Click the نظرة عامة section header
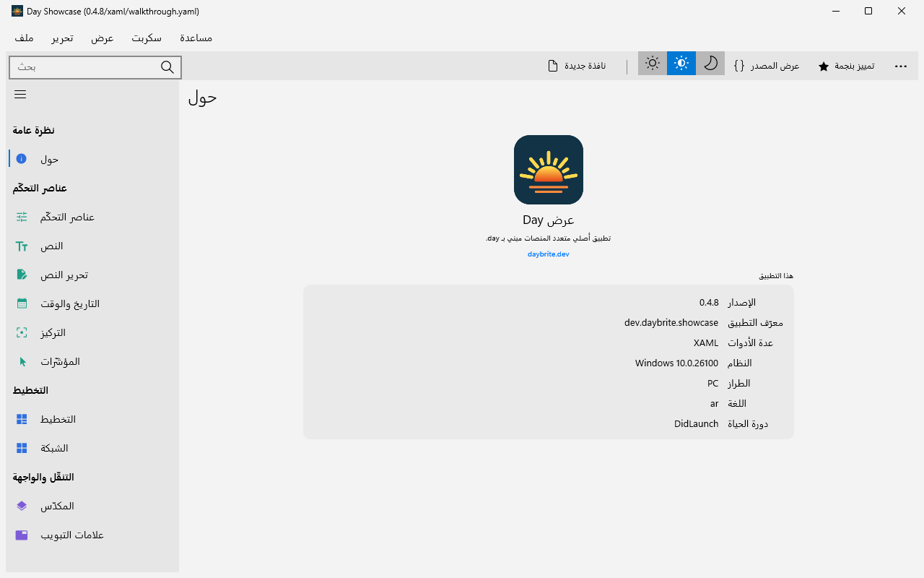The image size is (924, 578). coord(34,130)
